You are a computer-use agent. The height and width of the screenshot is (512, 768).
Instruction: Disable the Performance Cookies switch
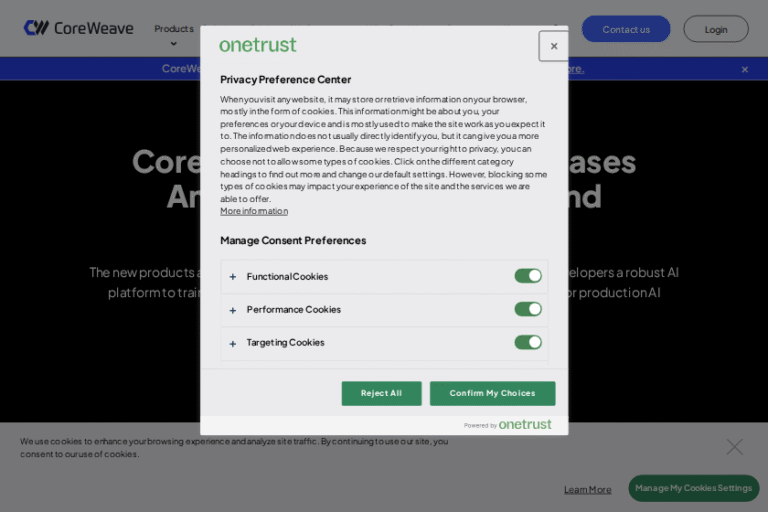pyautogui.click(x=527, y=309)
